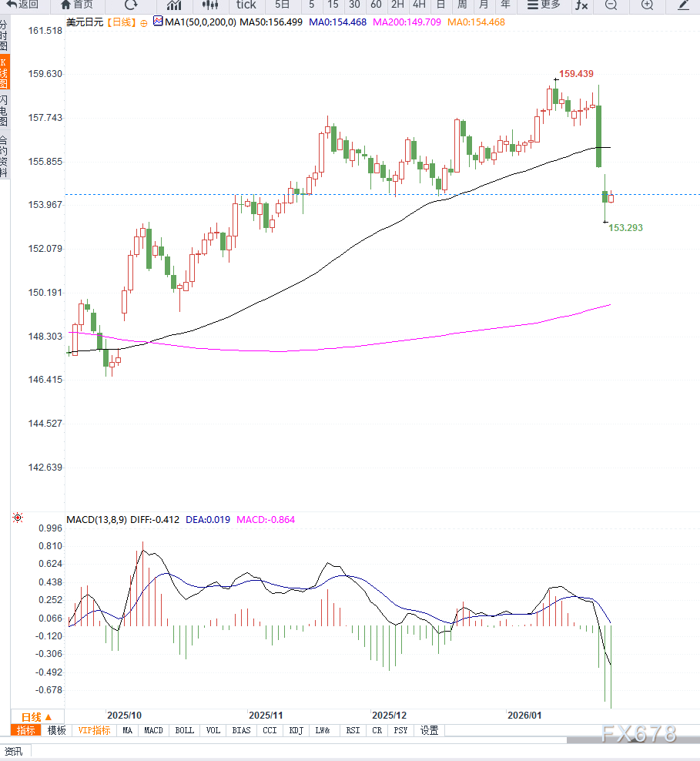The width and height of the screenshot is (700, 761).
Task: Expand the 日线 period selector at bottom-left
Action: coord(36,716)
